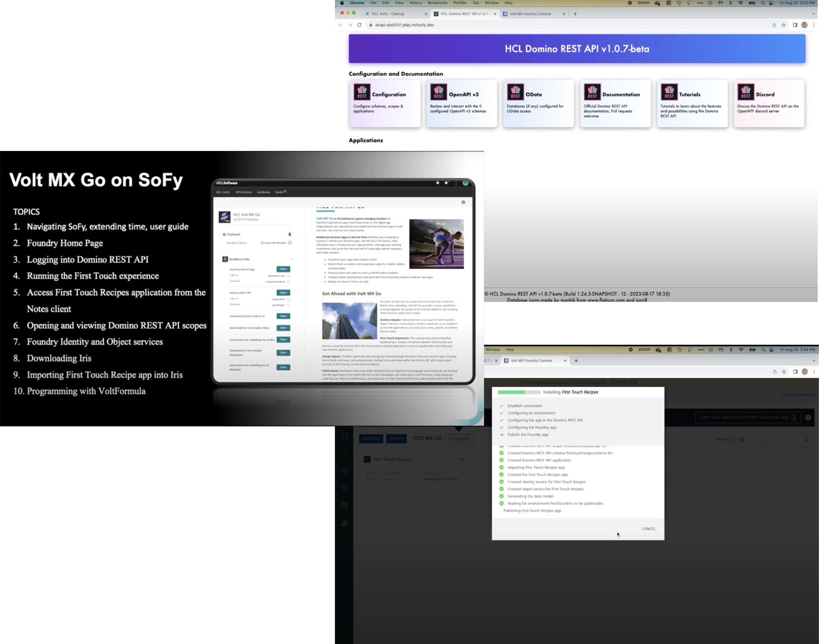Open the Discord card

(769, 104)
